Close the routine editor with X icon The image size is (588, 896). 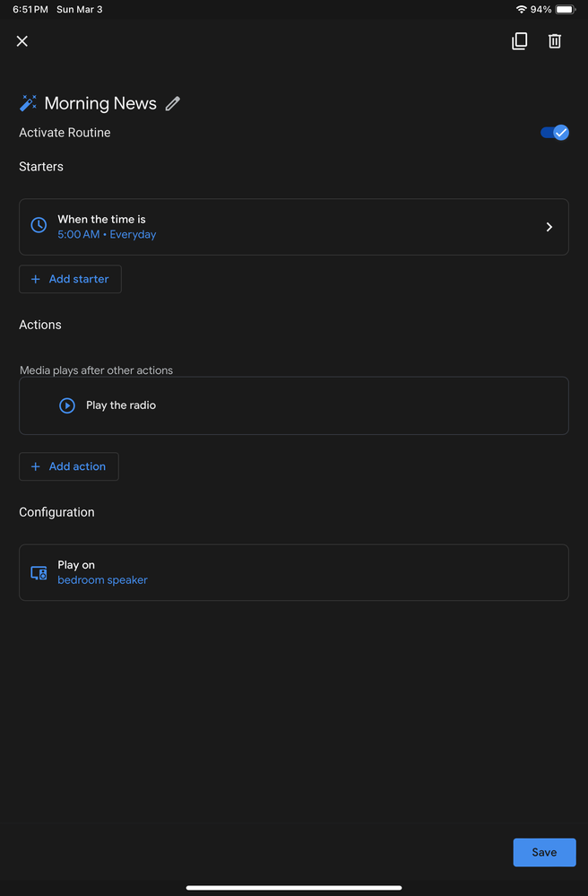(22, 41)
